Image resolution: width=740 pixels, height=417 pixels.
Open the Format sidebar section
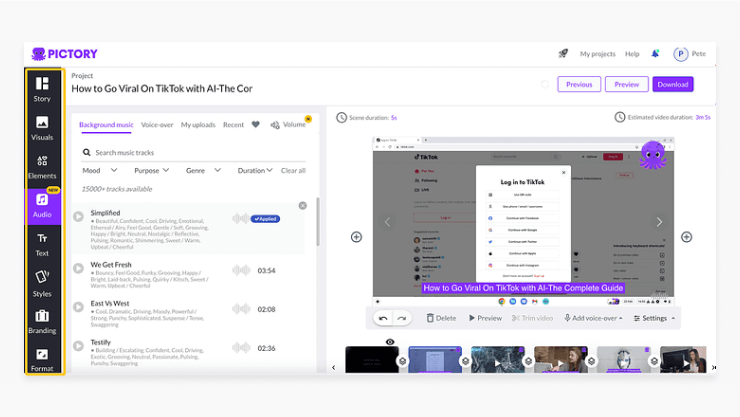(x=42, y=359)
